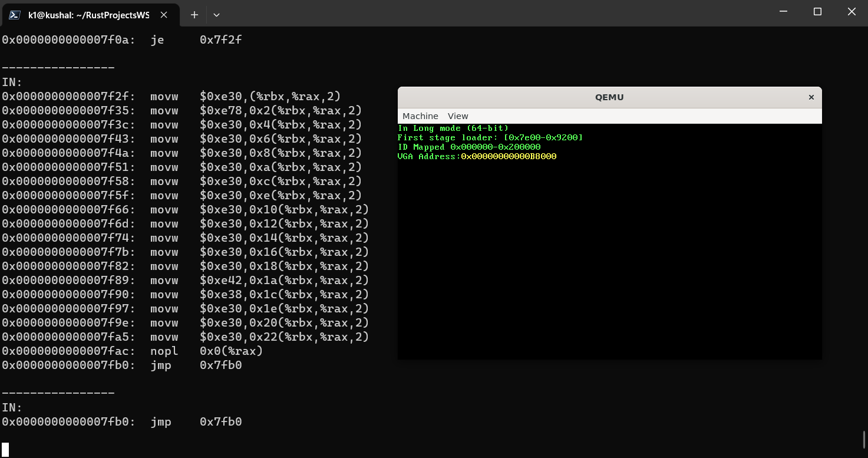Click the PowerShell icon on the terminal tab
Image resolution: width=868 pixels, height=458 pixels.
[13, 15]
